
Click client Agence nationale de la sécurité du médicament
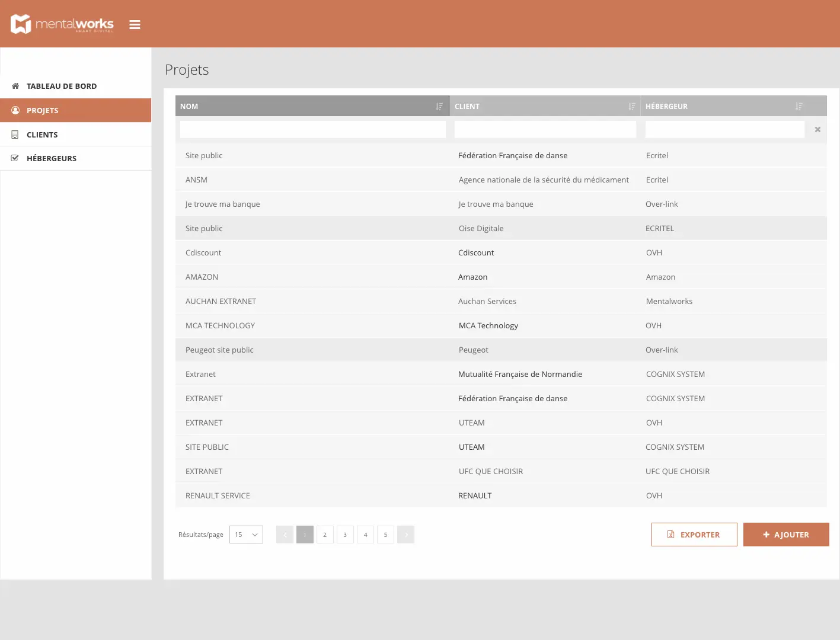pos(544,180)
